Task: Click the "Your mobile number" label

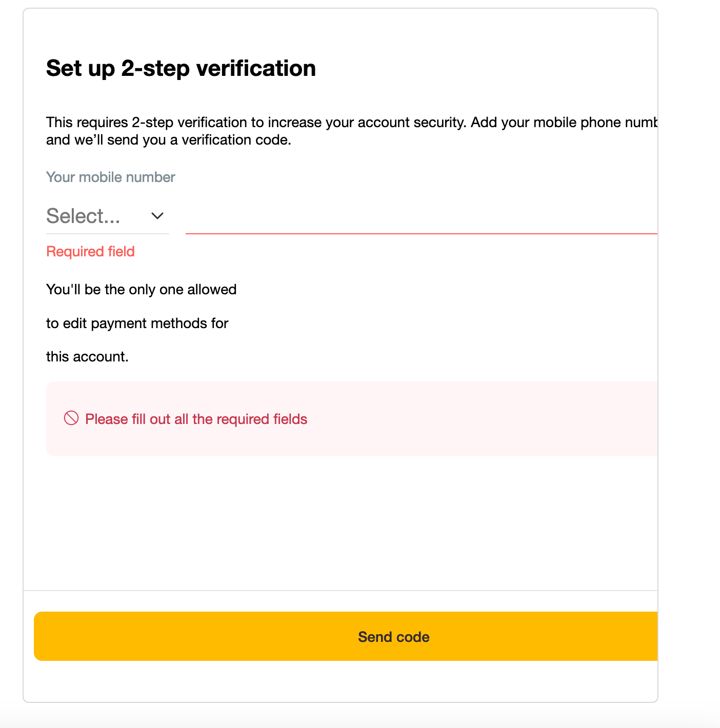Action: click(111, 177)
